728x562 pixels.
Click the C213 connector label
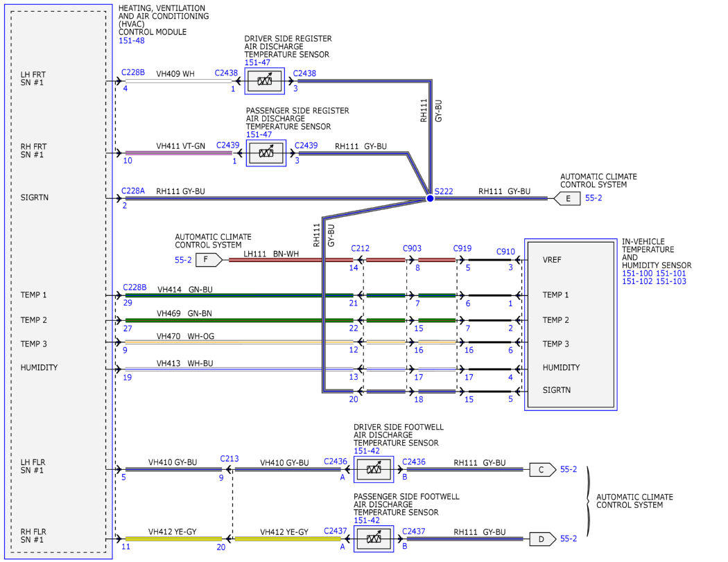click(x=229, y=459)
